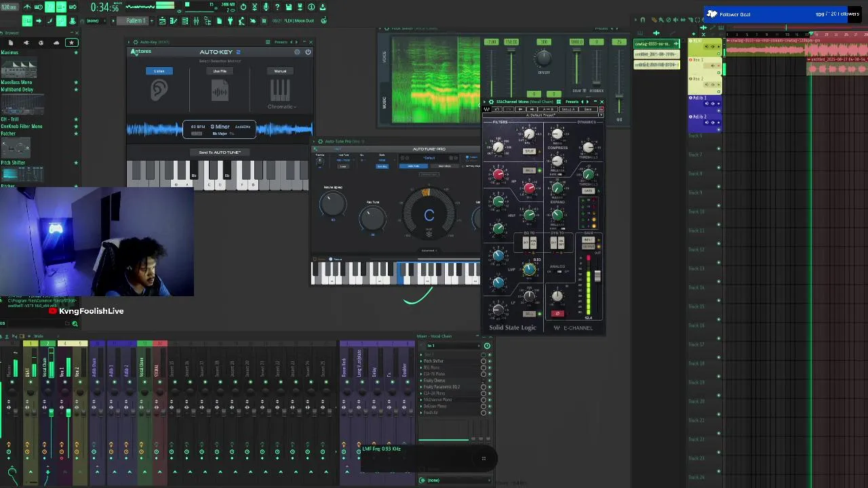
Task: Disable the DeEsser Mono slot toggle
Action: click(x=490, y=406)
